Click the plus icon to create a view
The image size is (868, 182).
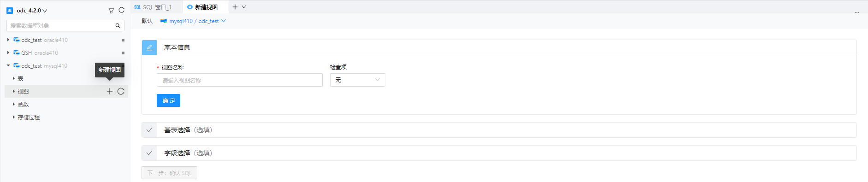[110, 91]
